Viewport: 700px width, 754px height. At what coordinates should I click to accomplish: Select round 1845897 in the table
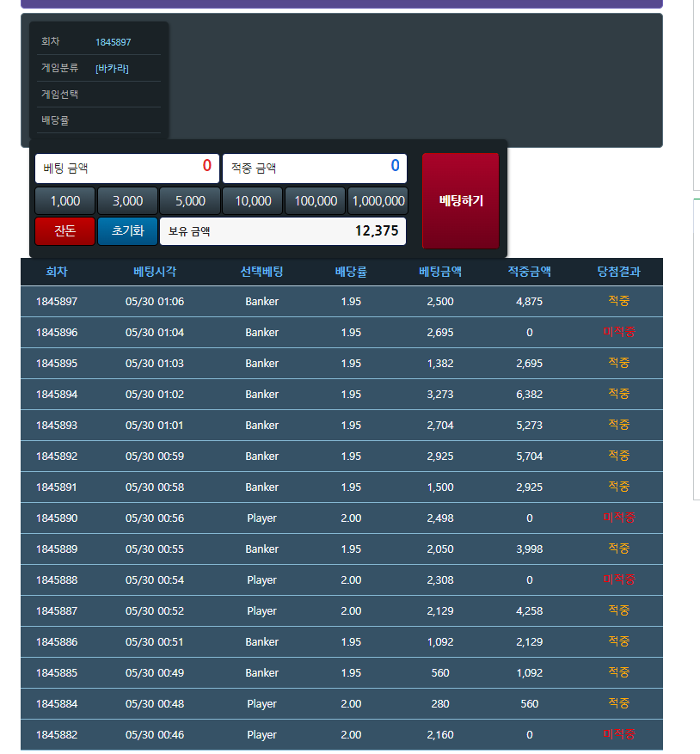point(57,302)
